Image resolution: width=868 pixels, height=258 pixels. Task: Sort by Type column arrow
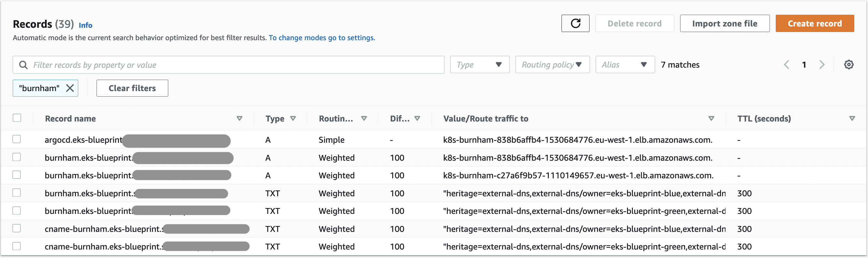pyautogui.click(x=293, y=119)
